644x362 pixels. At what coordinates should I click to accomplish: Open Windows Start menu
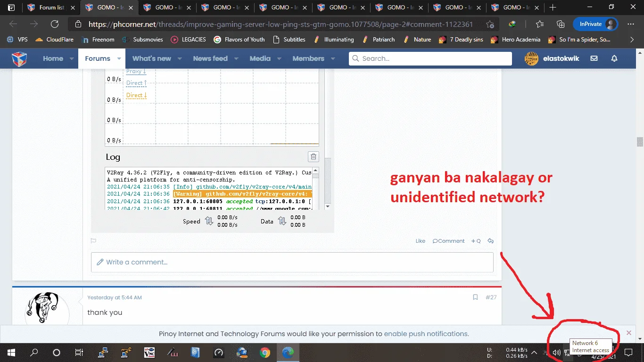[11, 352]
